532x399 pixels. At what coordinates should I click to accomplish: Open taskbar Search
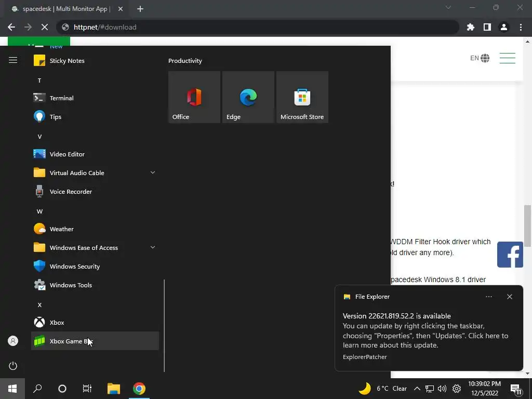click(x=37, y=389)
